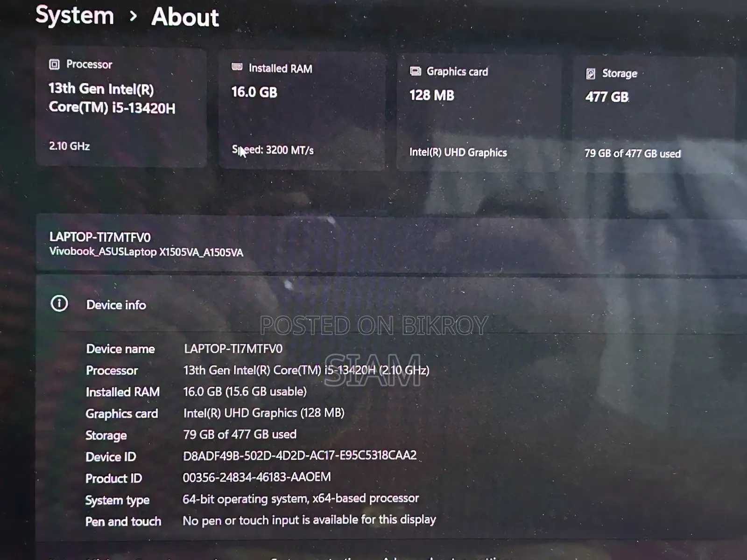Select the Device ID value D8ADF49B-502D
Viewport: 747px width, 560px height.
pos(300,455)
